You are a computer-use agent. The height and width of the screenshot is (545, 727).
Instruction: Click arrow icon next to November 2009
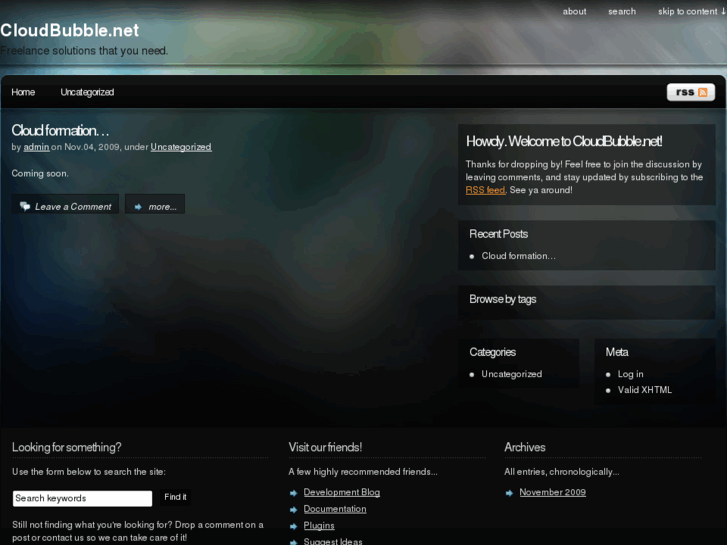509,493
